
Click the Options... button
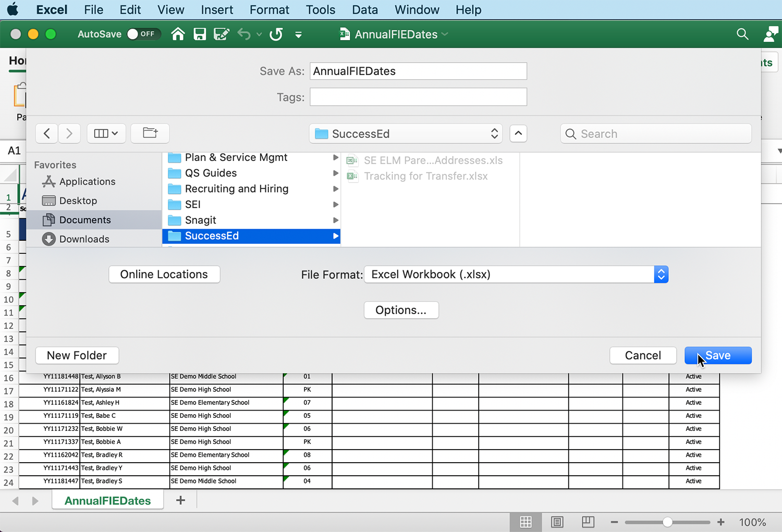[x=401, y=310]
